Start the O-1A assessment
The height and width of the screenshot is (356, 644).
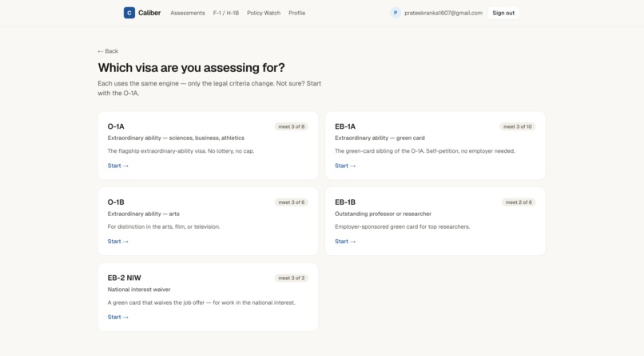[x=118, y=166]
